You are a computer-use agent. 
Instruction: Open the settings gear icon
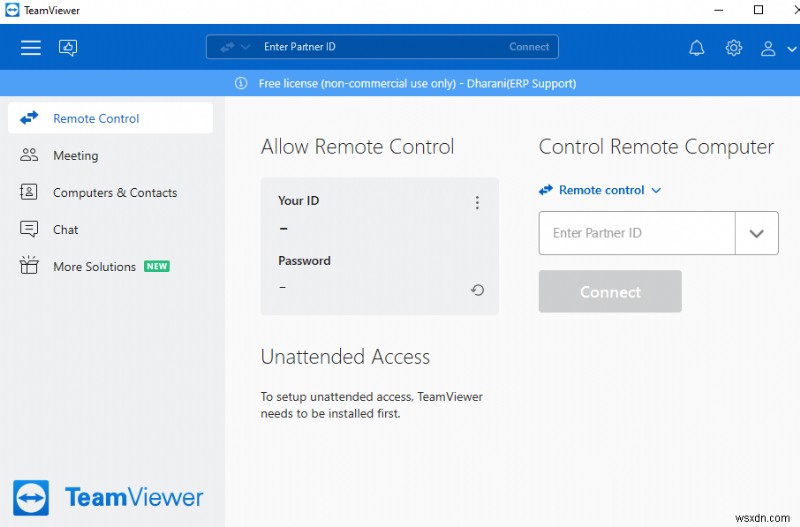(x=734, y=47)
